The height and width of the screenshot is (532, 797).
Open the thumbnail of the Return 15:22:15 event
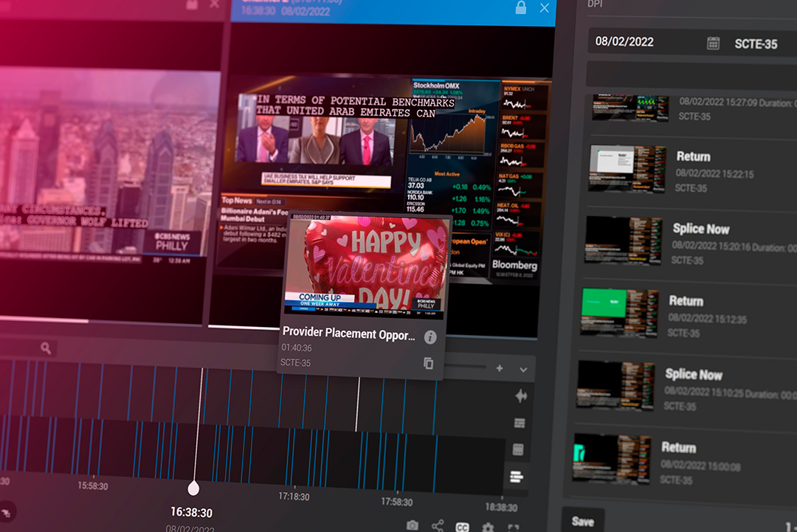pyautogui.click(x=627, y=169)
